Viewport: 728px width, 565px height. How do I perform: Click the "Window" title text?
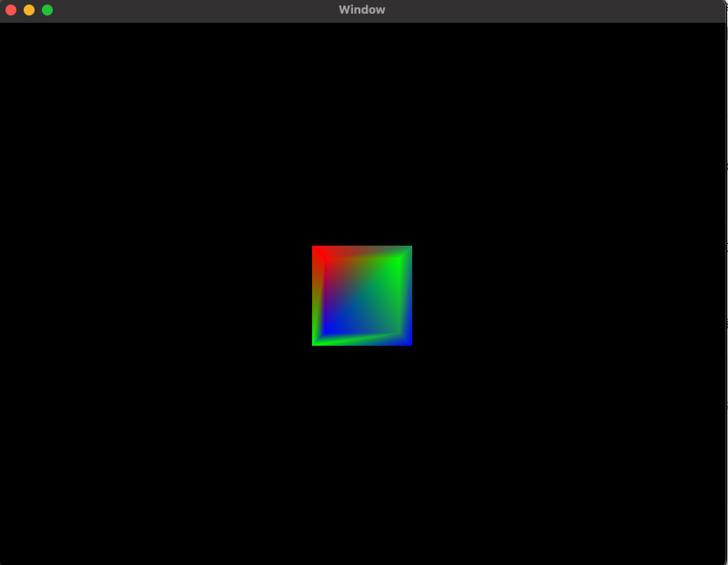point(361,10)
